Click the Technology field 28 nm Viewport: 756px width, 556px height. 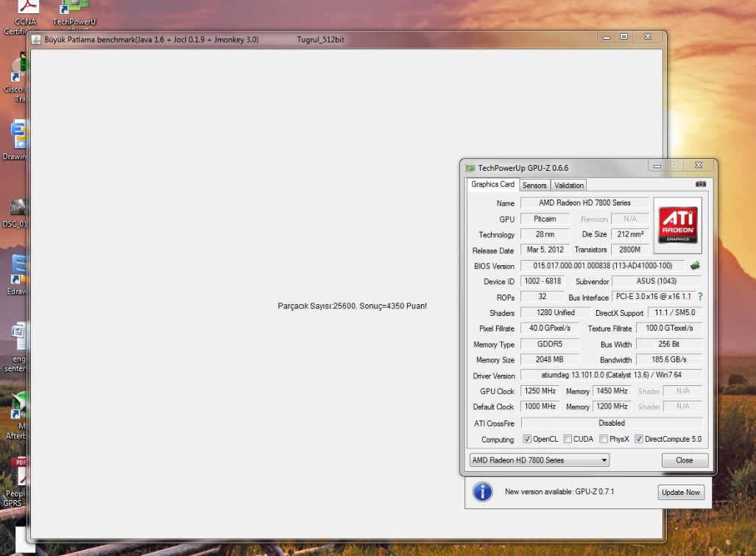click(545, 234)
